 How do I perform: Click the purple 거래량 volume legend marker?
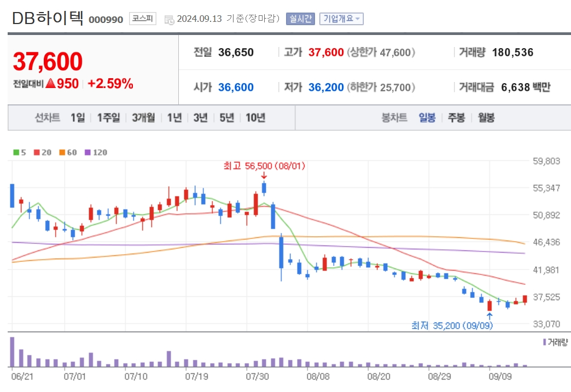pyautogui.click(x=544, y=342)
